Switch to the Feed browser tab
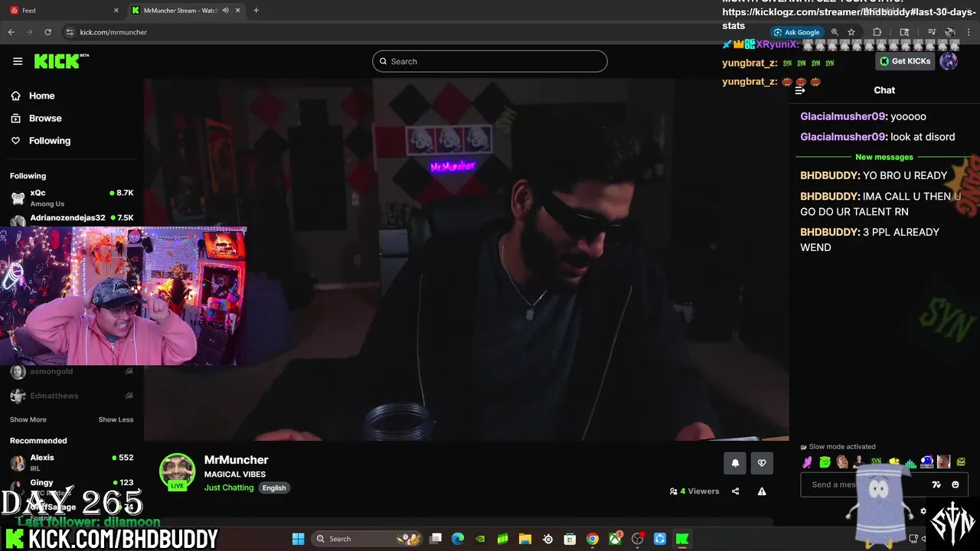The width and height of the screenshot is (980, 551). pos(63,10)
